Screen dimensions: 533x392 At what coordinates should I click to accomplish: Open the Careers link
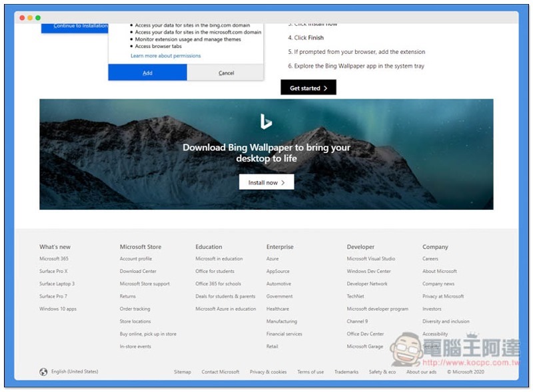[430, 258]
